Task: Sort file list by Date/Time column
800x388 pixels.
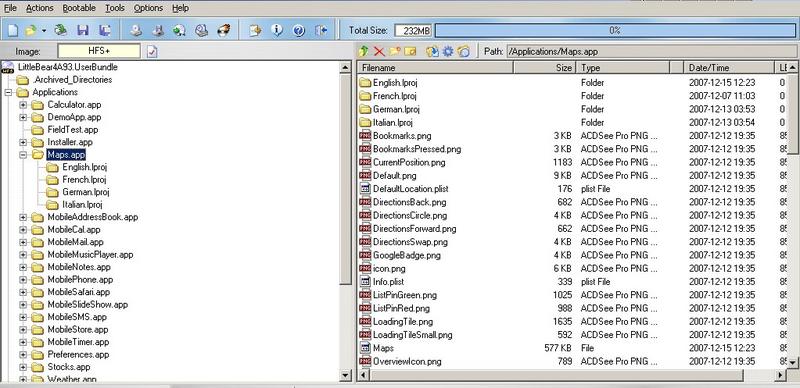Action: 729,68
